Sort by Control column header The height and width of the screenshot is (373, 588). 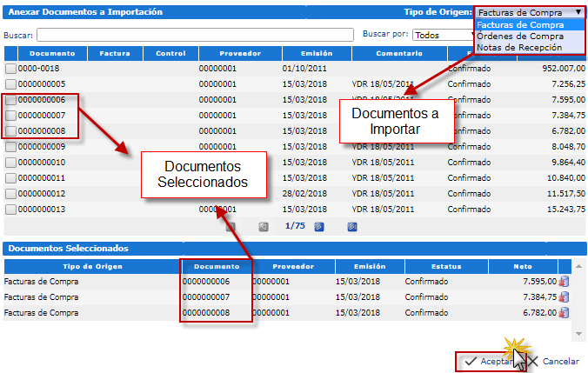pos(170,54)
